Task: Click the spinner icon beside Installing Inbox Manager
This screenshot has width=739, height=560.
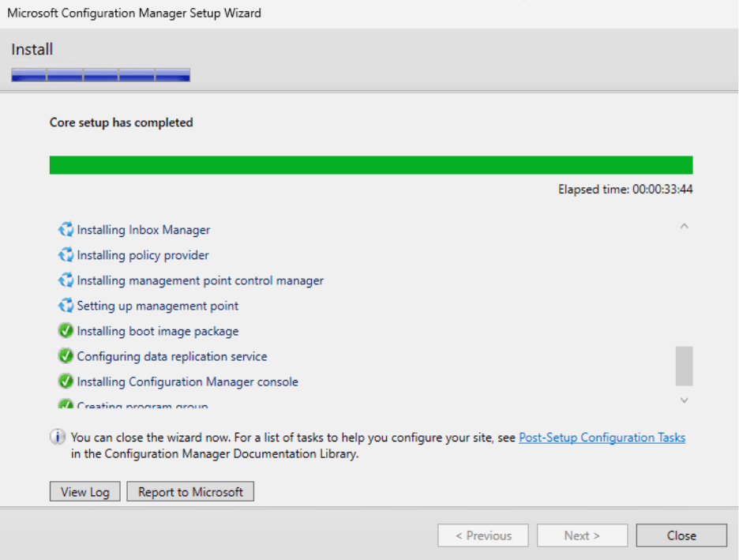Action: [x=67, y=229]
